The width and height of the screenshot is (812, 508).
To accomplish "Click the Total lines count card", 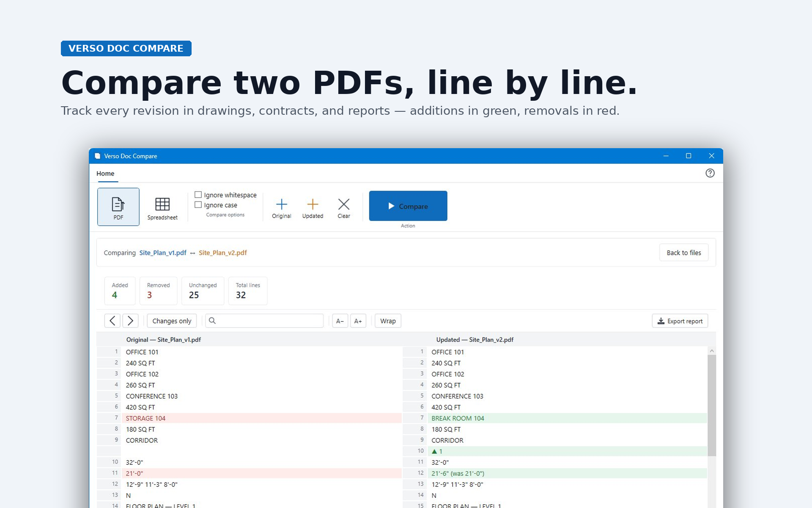I will click(x=248, y=291).
